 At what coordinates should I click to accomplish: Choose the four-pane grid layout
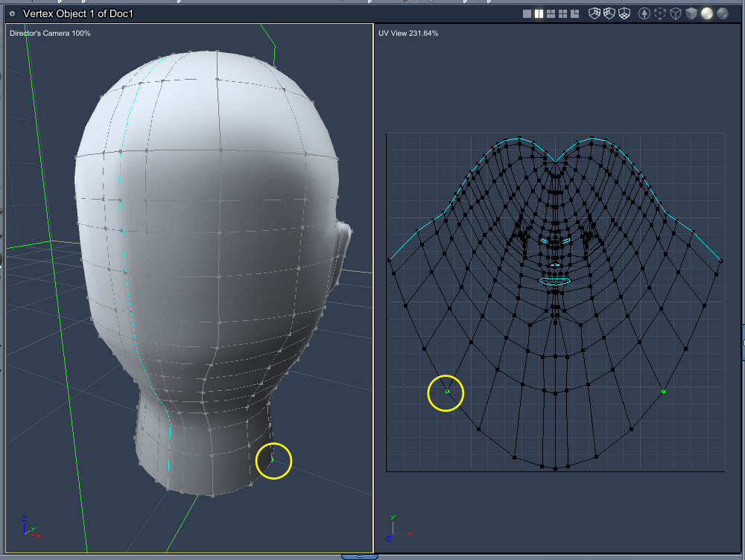point(562,13)
